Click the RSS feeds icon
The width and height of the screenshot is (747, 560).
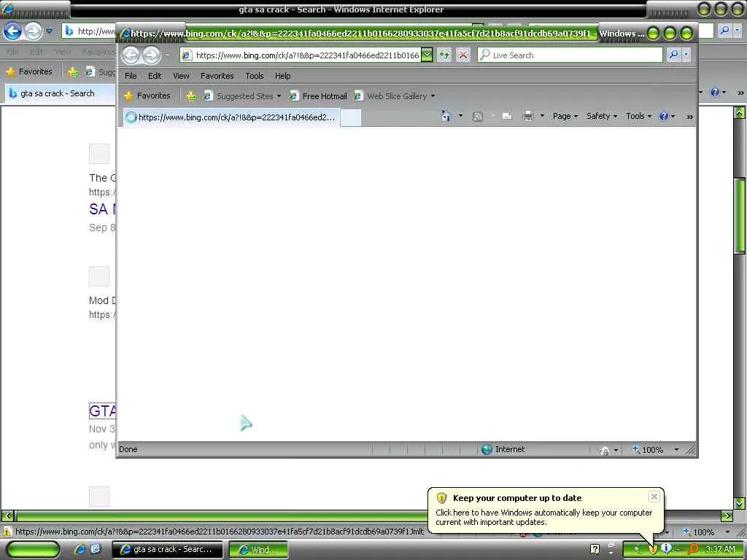[x=477, y=116]
